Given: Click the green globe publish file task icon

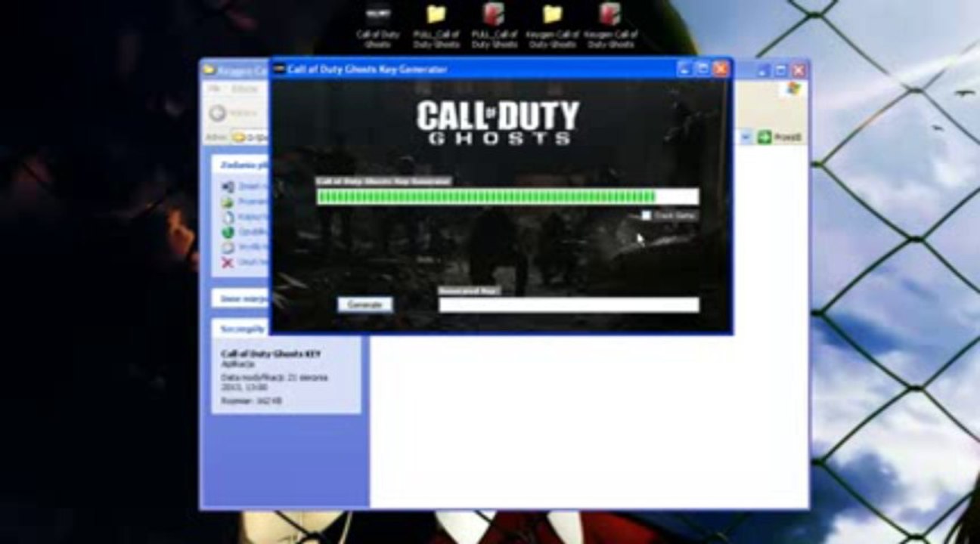Looking at the screenshot, I should (228, 232).
